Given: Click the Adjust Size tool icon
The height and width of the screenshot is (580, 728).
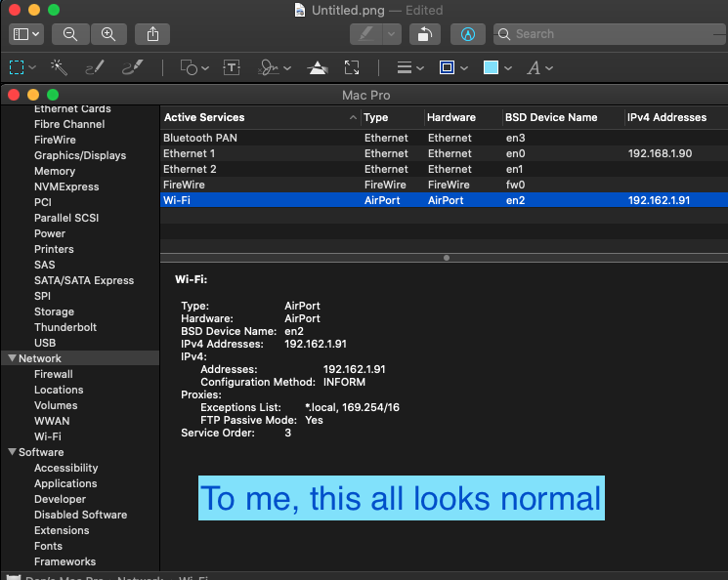Looking at the screenshot, I should pos(352,67).
